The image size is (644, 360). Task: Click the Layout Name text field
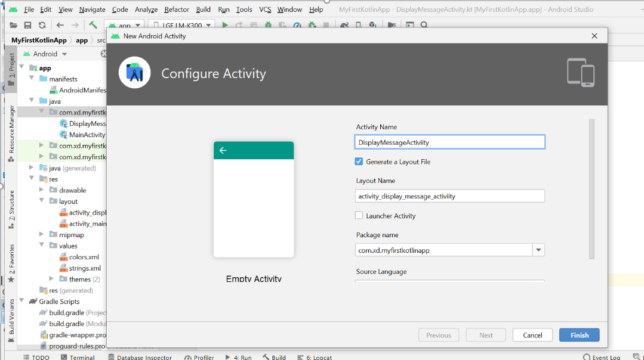coord(450,196)
